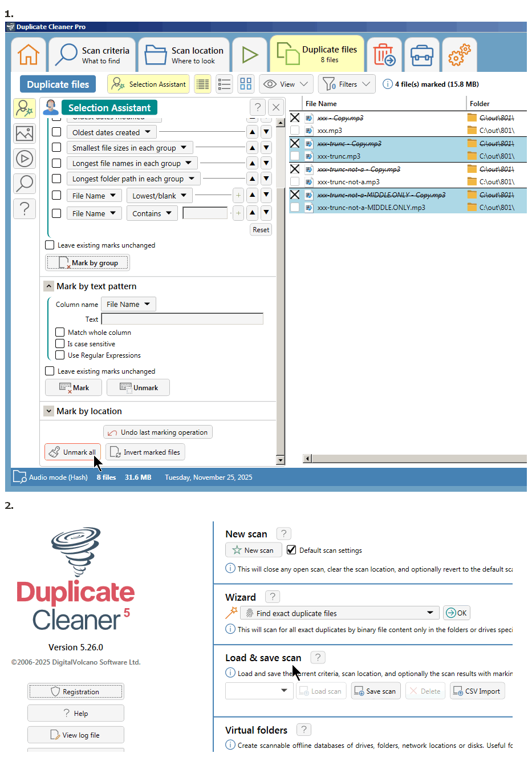Collapse the Mark by text pattern section
Viewport: 532px width, 757px height.
click(x=49, y=286)
